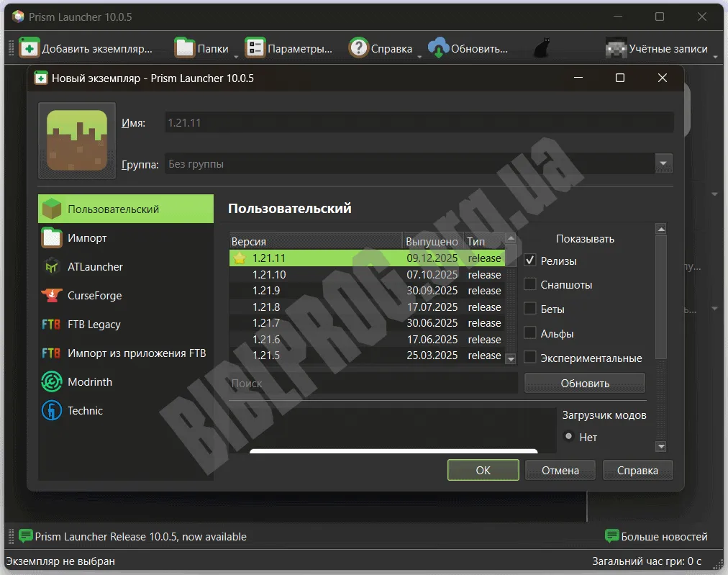Click version list scrollbar up arrow
This screenshot has width=728, height=575.
point(511,238)
